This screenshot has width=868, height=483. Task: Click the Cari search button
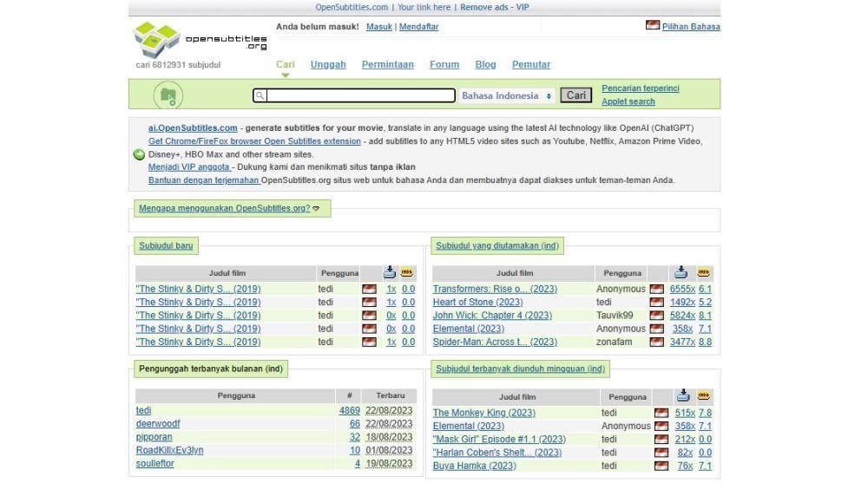tap(575, 95)
